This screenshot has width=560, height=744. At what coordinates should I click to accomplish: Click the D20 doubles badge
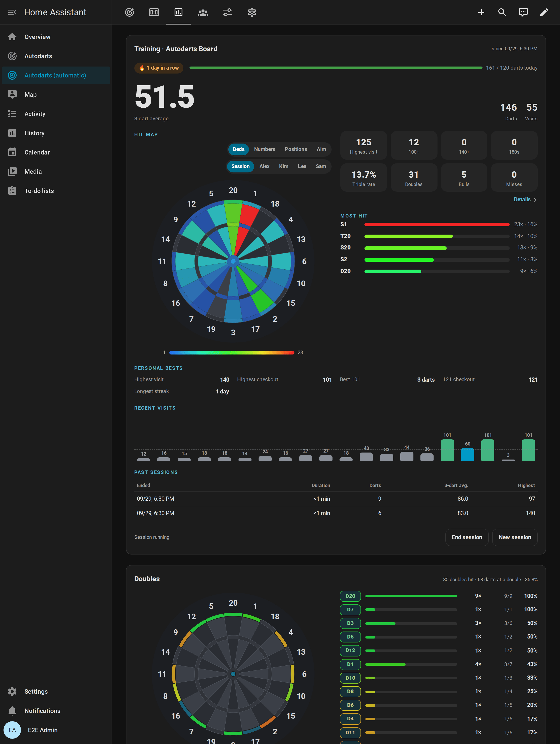[350, 596]
